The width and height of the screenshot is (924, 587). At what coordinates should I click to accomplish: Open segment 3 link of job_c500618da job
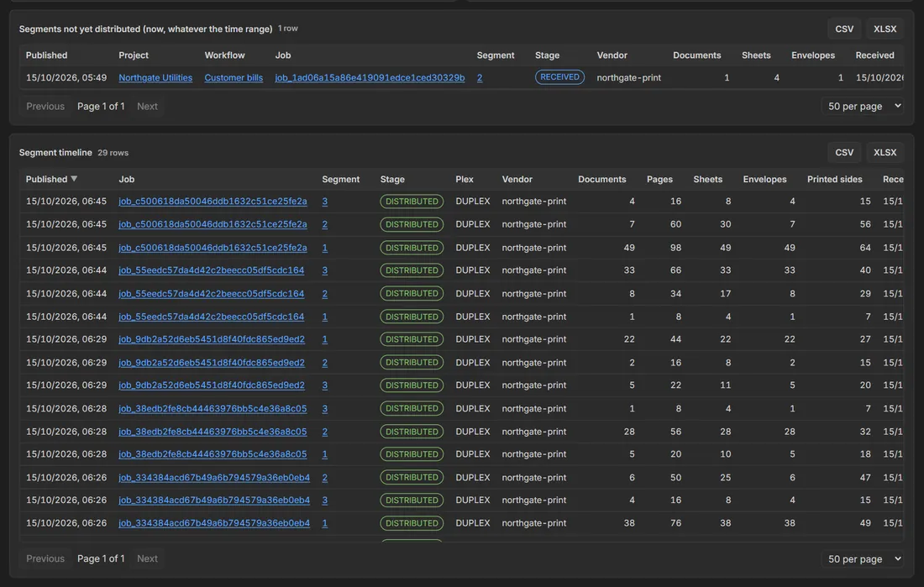pos(325,202)
